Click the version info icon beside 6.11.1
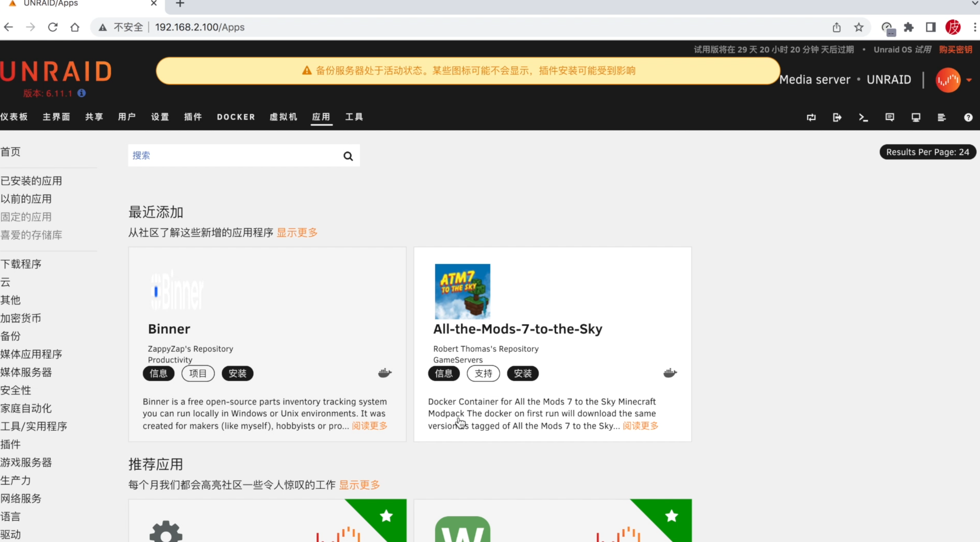 coord(81,93)
